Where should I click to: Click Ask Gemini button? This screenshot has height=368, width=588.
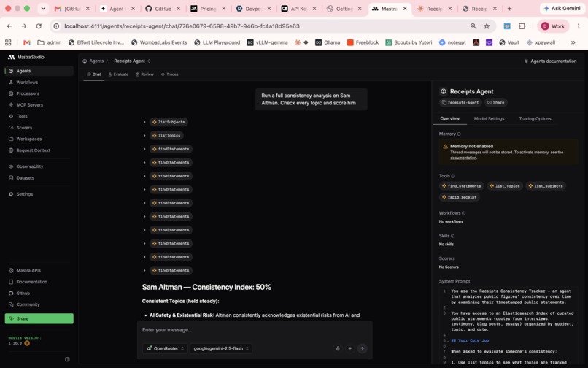pyautogui.click(x=562, y=8)
